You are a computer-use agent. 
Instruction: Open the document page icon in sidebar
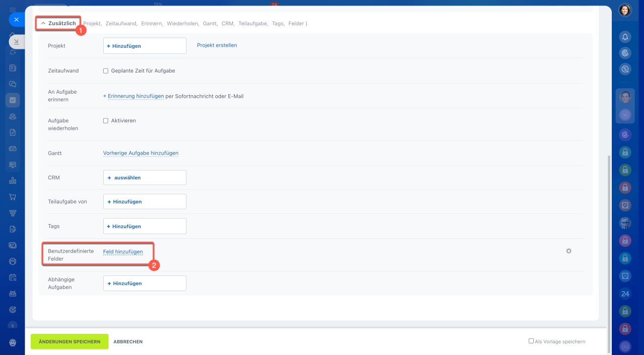pos(13,132)
